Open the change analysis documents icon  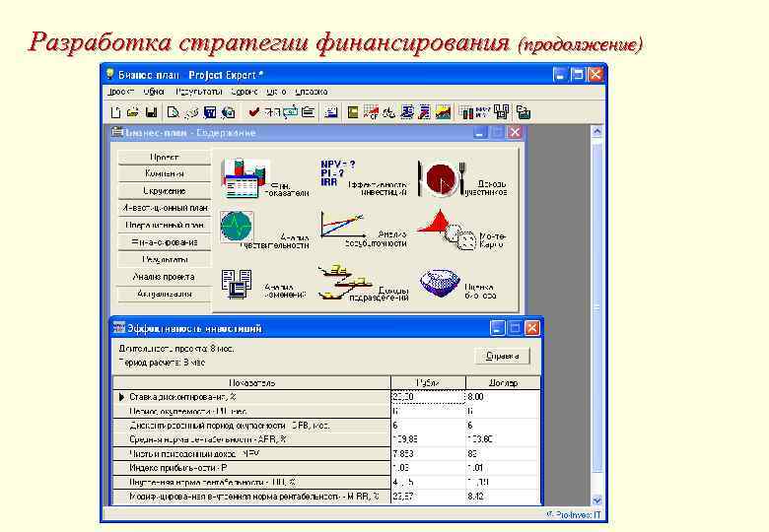pos(263,284)
